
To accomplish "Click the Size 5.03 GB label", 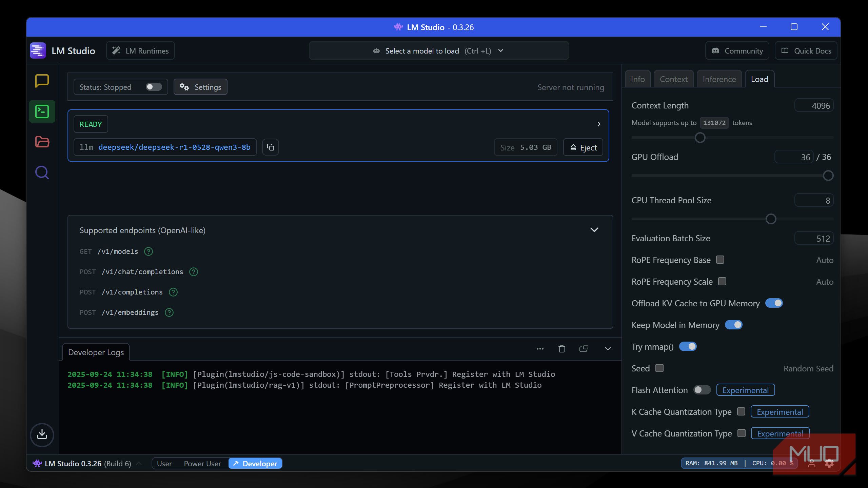I will point(526,147).
